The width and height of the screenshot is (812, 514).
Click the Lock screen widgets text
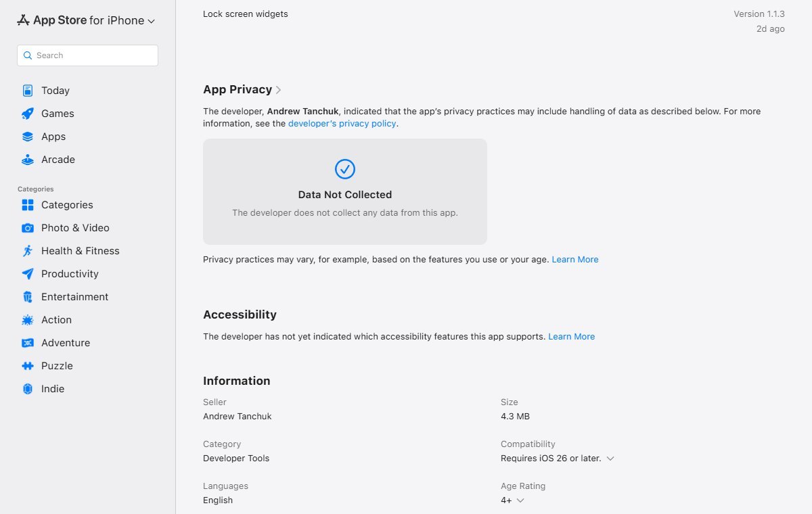(x=246, y=14)
